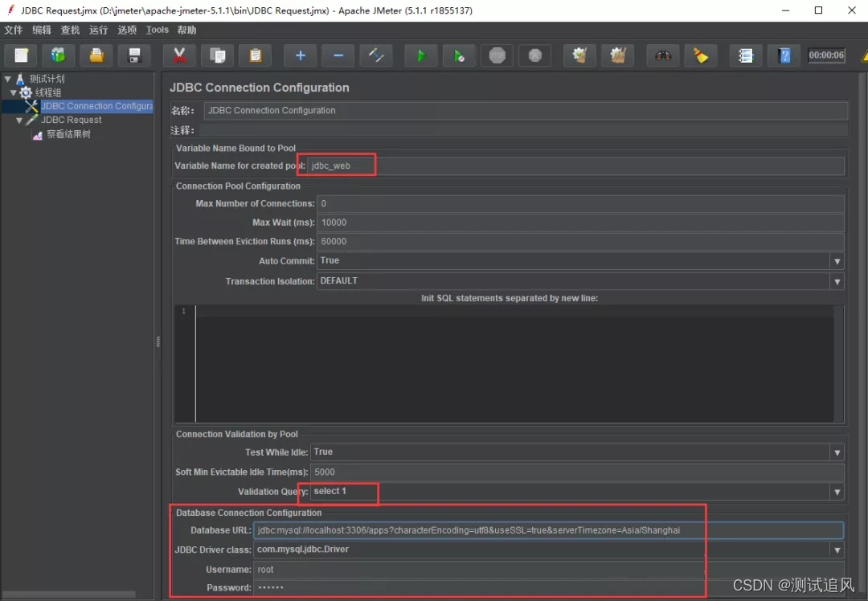This screenshot has width=868, height=601.
Task: Click the 名称 name field
Action: click(526, 111)
